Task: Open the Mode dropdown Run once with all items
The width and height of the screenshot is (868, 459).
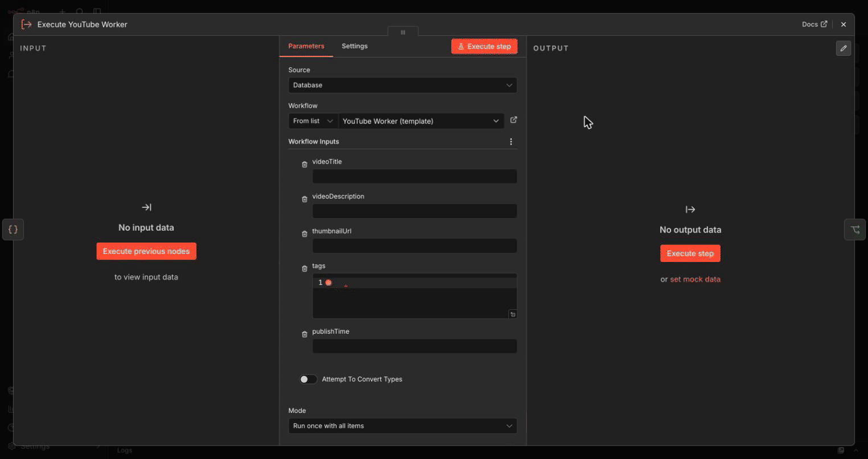Action: (402, 426)
